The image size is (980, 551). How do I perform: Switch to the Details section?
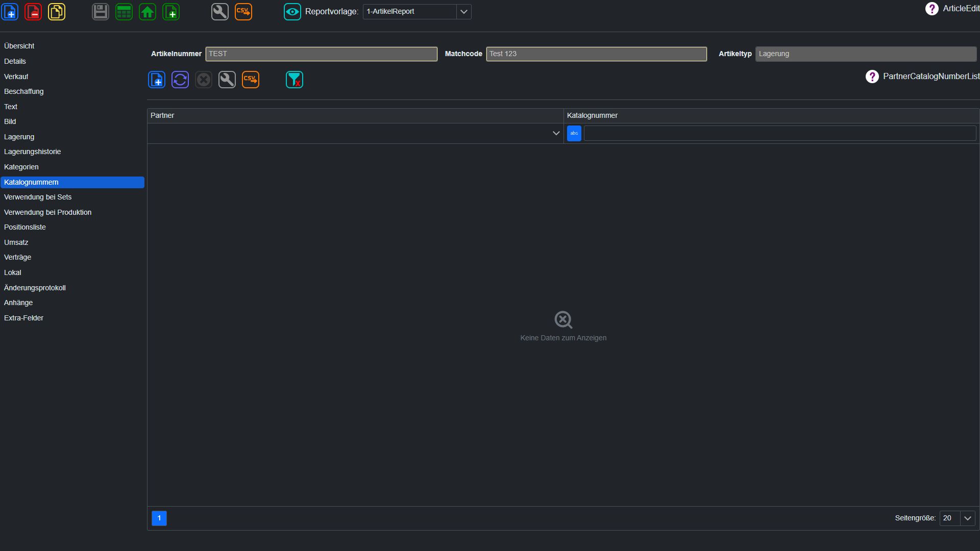point(72,61)
